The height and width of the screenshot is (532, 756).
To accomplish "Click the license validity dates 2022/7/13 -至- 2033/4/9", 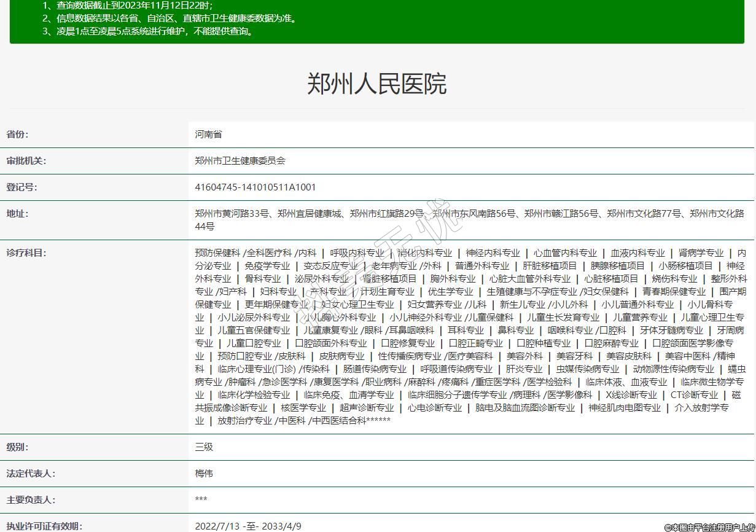I will point(248,526).
